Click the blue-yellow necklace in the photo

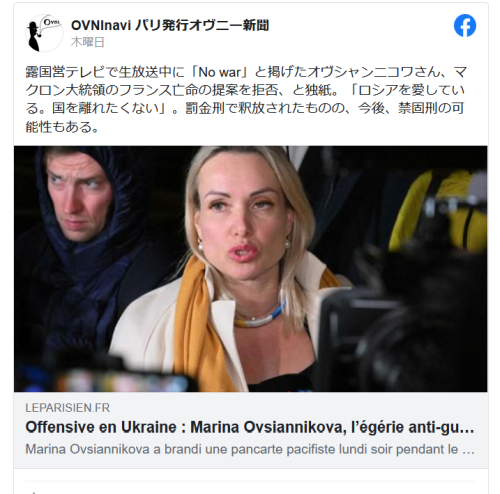coord(261,317)
